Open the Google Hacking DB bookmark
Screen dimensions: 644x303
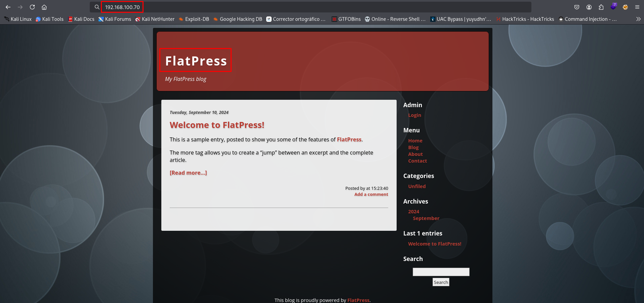(238, 19)
